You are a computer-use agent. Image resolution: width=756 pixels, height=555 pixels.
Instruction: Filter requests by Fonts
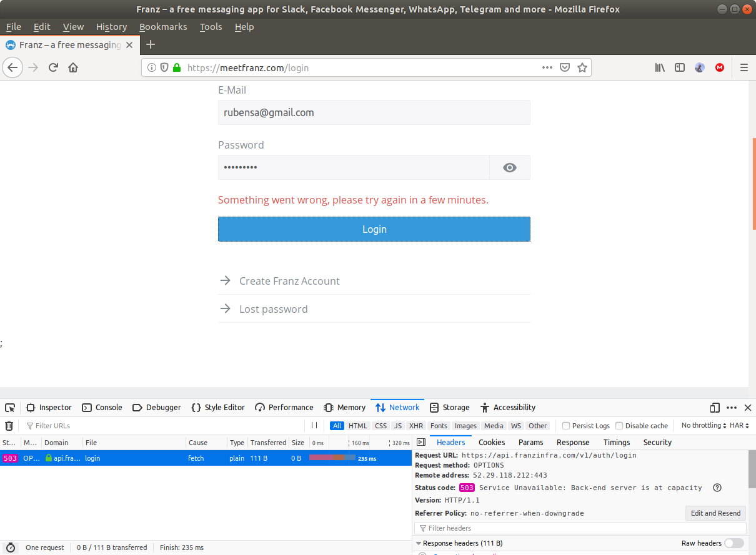(x=439, y=426)
